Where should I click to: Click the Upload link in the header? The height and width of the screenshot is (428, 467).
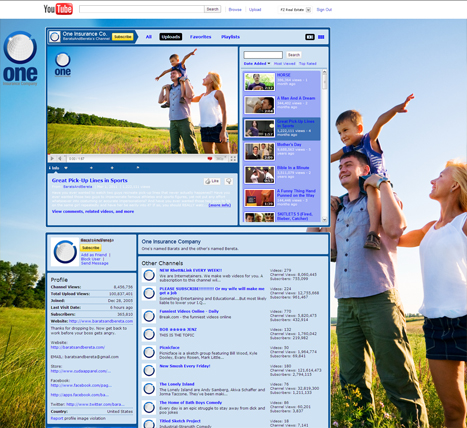tap(255, 10)
